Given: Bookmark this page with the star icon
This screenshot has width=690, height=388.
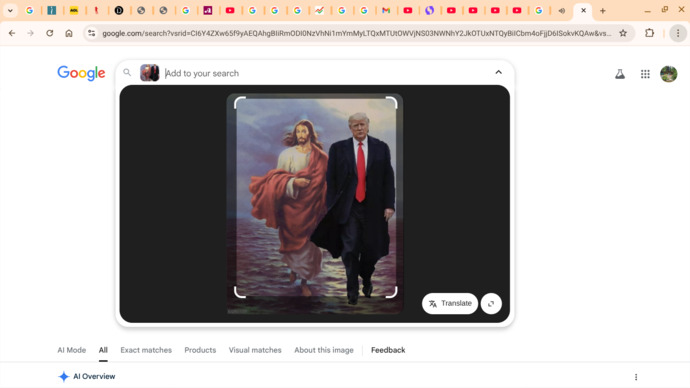Looking at the screenshot, I should [623, 33].
